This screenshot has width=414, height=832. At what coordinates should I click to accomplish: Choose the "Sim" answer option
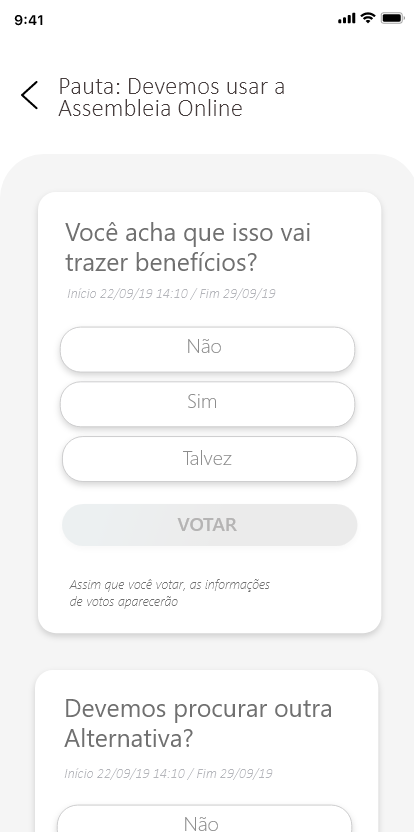click(x=207, y=404)
